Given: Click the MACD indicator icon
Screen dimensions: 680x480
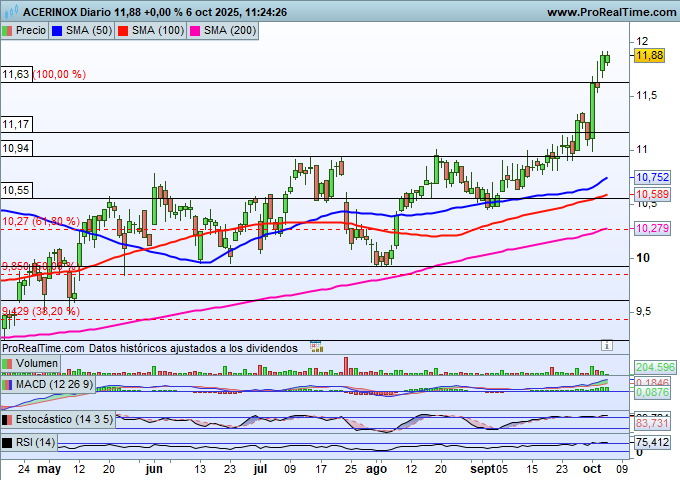Looking at the screenshot, I should click(9, 384).
